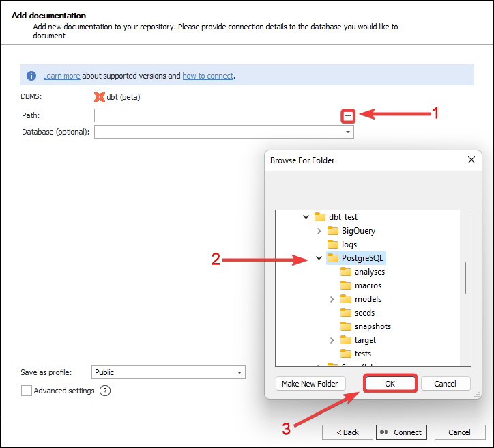Open the Save as profile dropdown

point(239,372)
